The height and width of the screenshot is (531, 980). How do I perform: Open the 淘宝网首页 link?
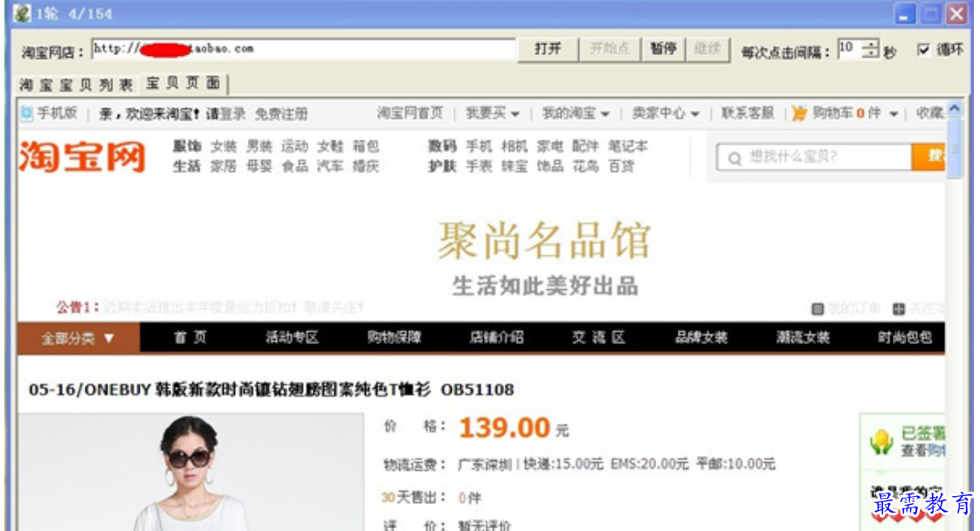pyautogui.click(x=410, y=113)
